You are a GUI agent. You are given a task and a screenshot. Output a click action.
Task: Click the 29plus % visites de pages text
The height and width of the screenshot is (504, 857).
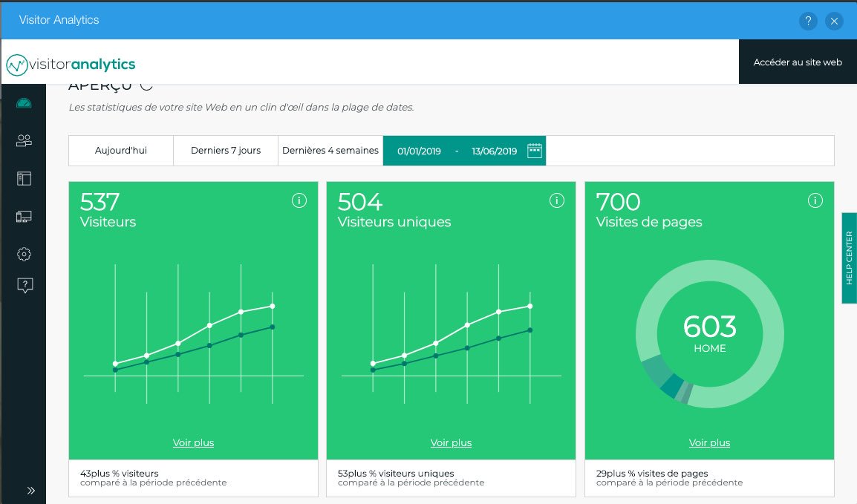pyautogui.click(x=652, y=474)
